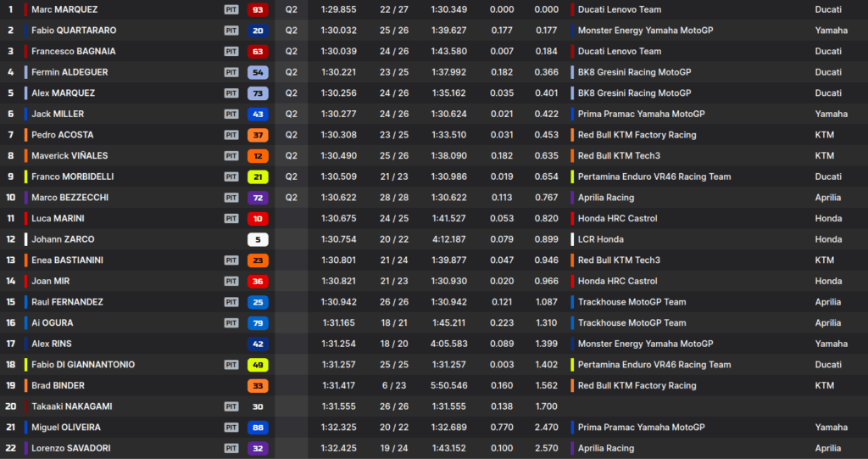Viewport: 868px width, 459px height.
Task: Click rider number badge 73
Action: [258, 93]
